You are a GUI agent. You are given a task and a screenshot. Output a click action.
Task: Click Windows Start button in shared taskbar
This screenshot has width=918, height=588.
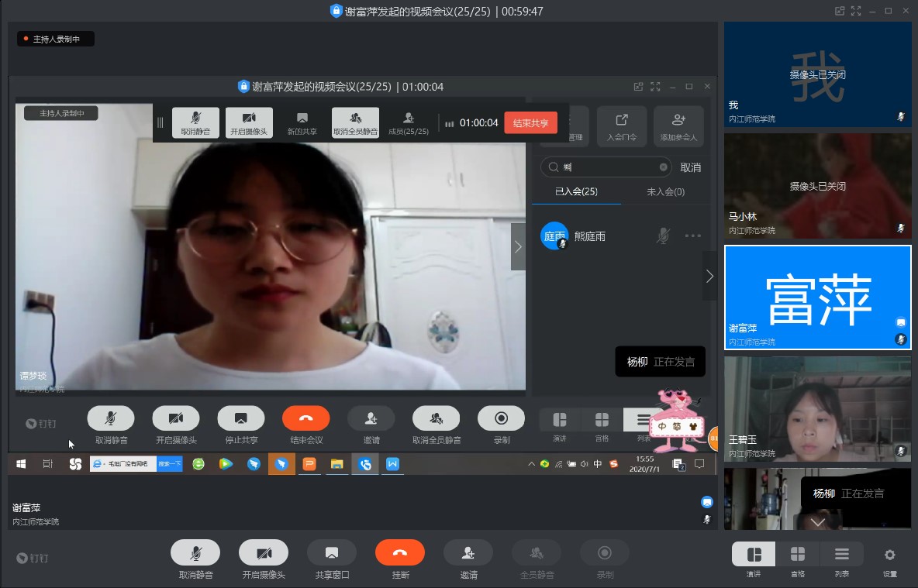[21, 464]
